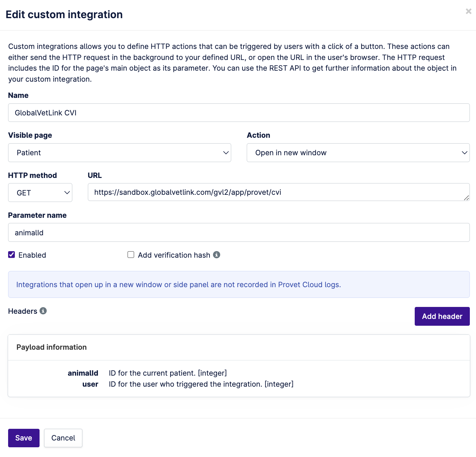
Task: Open the HTTP method dropdown
Action: (40, 193)
